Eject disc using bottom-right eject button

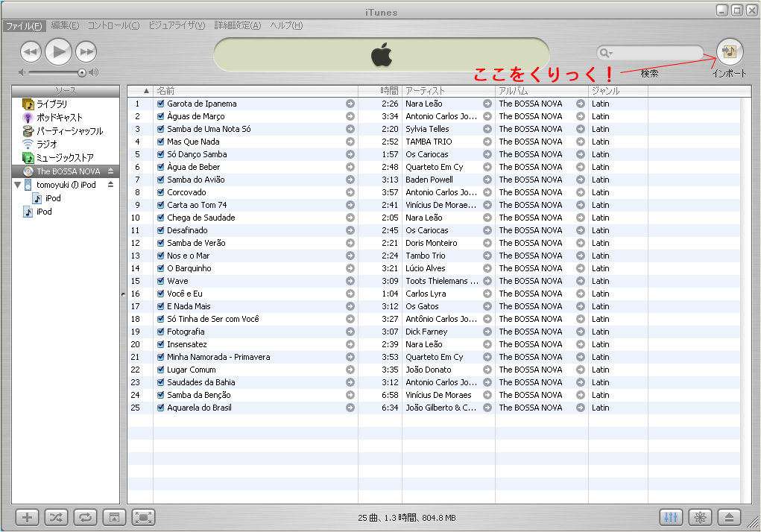tap(729, 517)
